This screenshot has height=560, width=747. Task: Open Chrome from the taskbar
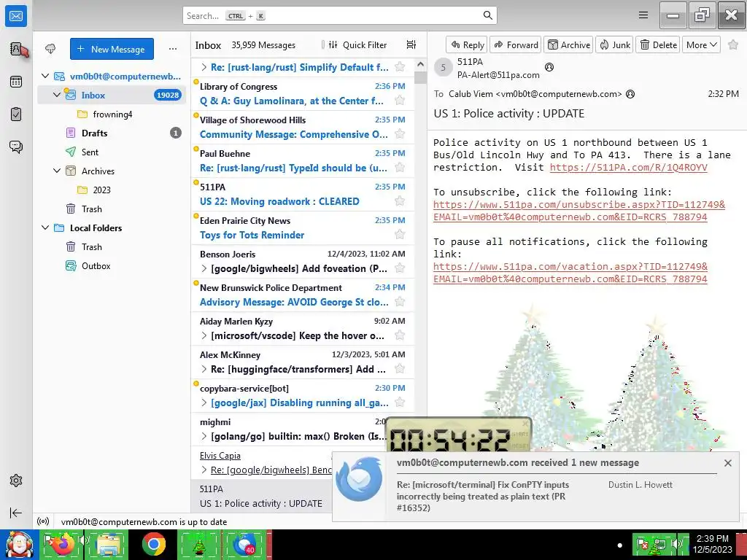pyautogui.click(x=153, y=544)
